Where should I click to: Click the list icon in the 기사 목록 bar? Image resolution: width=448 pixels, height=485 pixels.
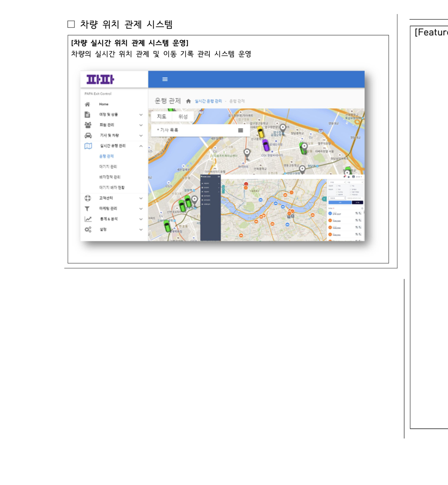[x=240, y=129]
